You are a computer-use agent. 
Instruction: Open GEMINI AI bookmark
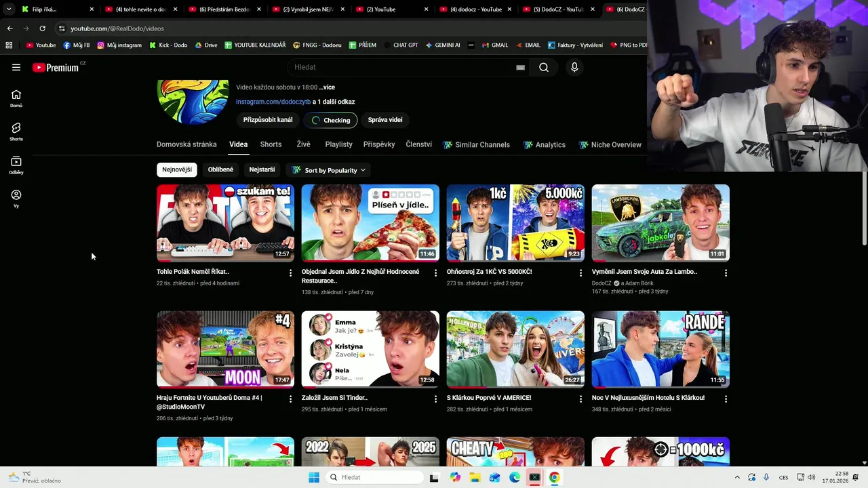443,45
